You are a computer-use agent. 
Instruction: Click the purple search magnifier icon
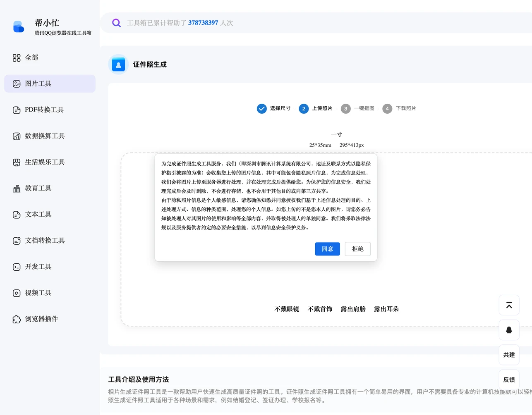(117, 23)
